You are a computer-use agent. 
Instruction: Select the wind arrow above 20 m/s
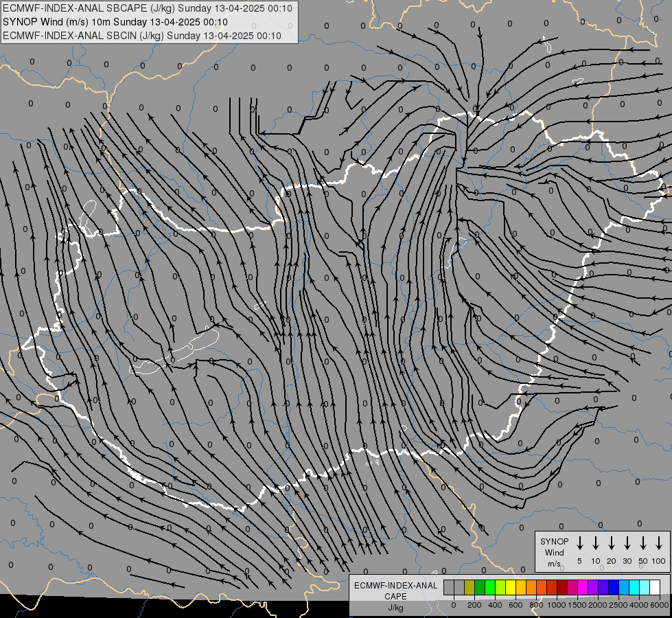[612, 543]
